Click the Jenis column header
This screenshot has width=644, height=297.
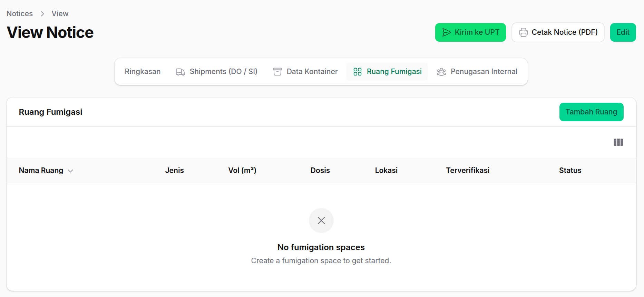174,171
